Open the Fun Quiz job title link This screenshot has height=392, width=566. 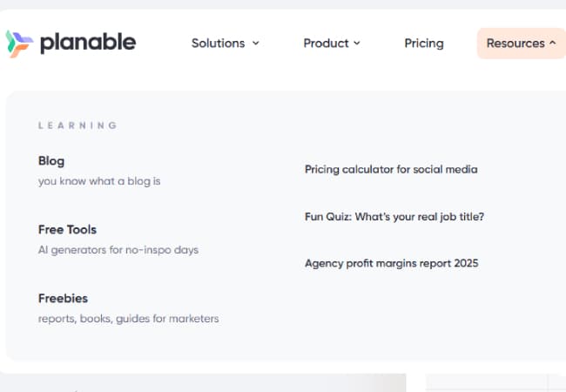tap(394, 217)
